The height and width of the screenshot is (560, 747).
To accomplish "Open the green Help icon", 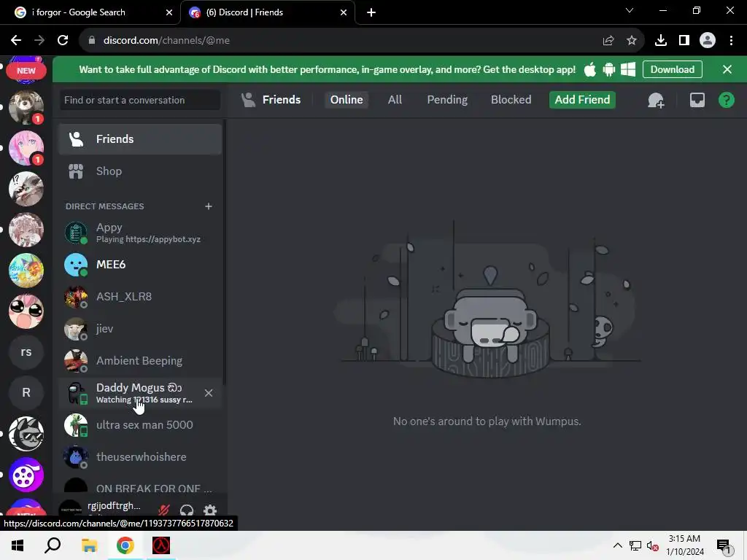I will (x=726, y=100).
